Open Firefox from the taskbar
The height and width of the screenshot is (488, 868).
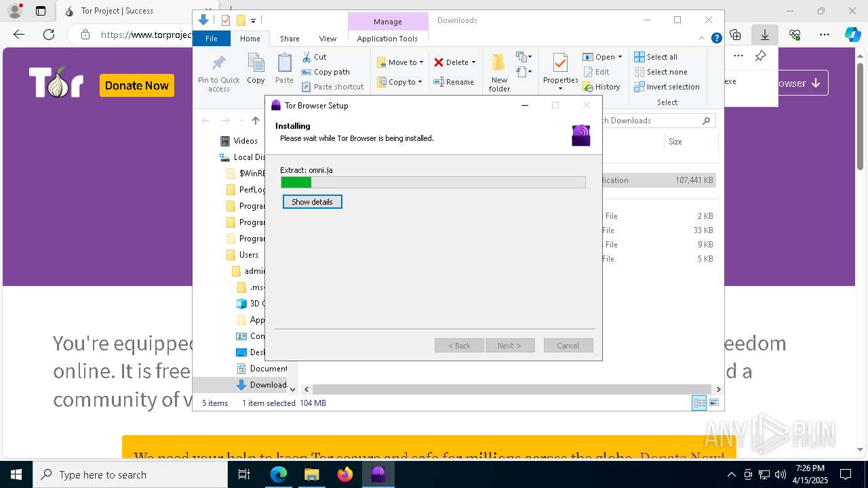345,474
